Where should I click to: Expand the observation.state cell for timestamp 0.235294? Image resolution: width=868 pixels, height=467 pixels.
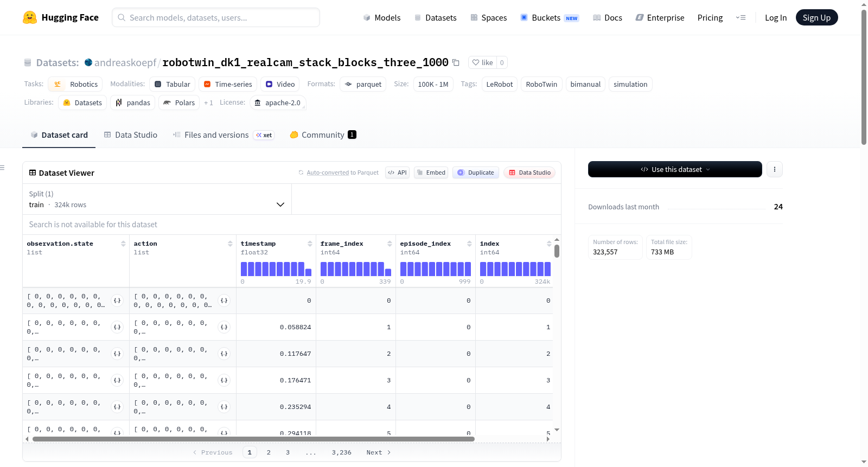click(x=117, y=407)
